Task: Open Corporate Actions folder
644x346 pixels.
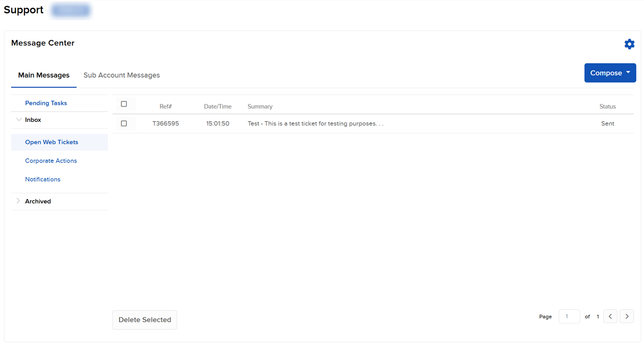Action: point(51,161)
